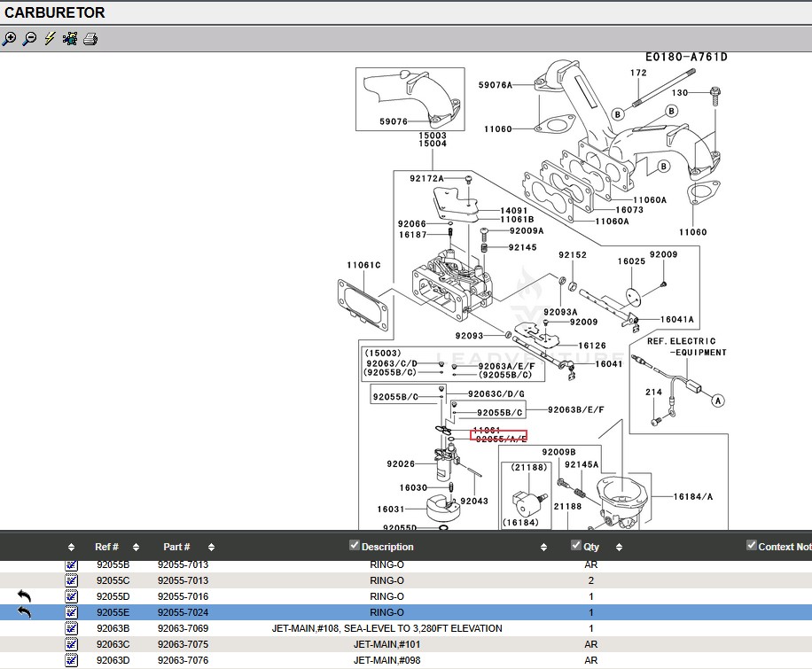Toggle the Description column checkbox
The width and height of the screenshot is (812, 669).
point(355,546)
